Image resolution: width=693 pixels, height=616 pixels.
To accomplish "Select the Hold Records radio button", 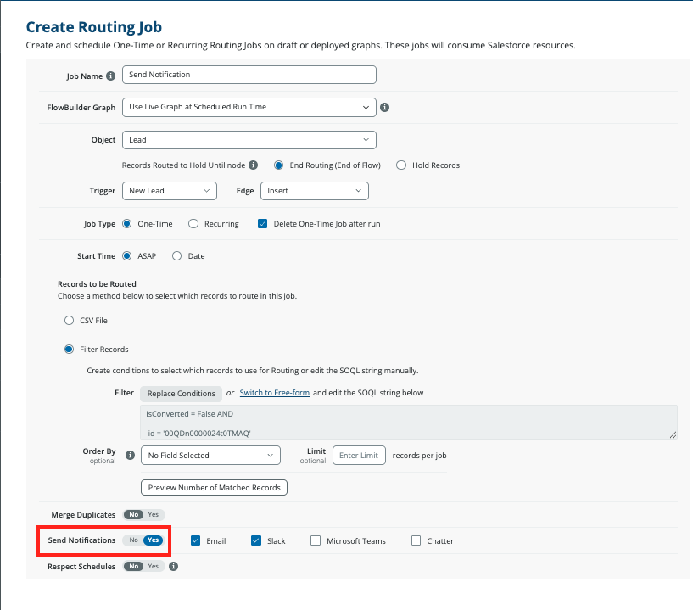I will [x=401, y=165].
